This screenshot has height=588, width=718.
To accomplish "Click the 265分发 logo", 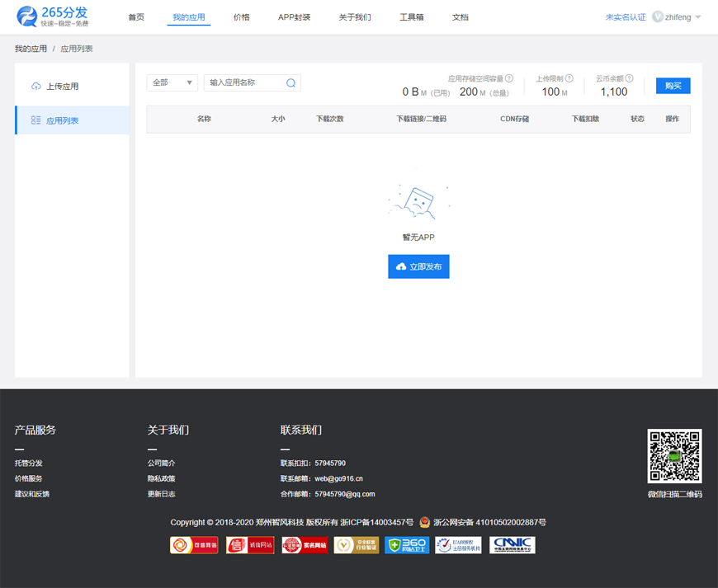I will [x=53, y=16].
